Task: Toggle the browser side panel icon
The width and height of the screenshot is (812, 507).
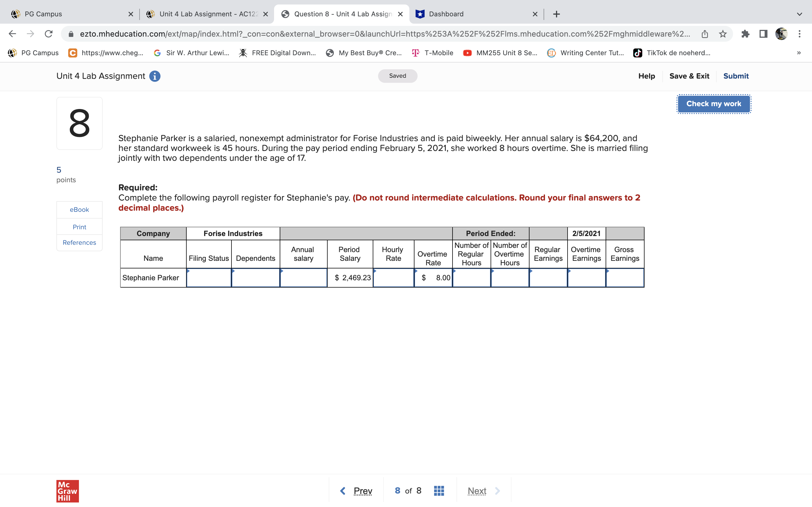Action: click(763, 34)
